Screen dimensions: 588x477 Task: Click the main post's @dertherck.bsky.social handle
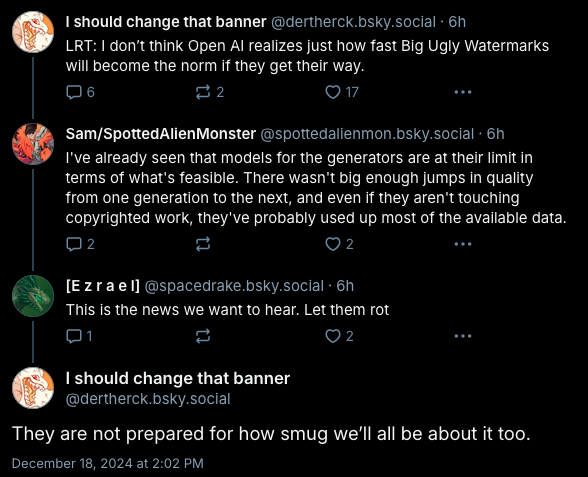coord(148,399)
